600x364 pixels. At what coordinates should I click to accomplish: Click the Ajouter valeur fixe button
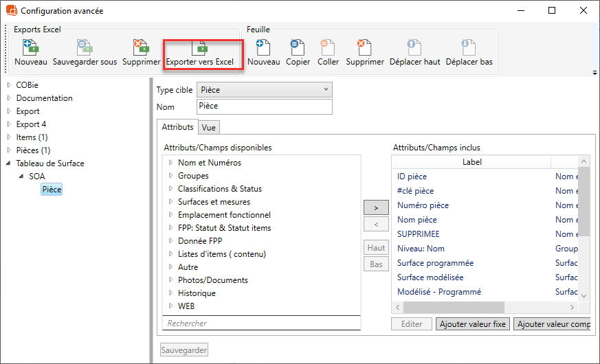click(x=472, y=324)
